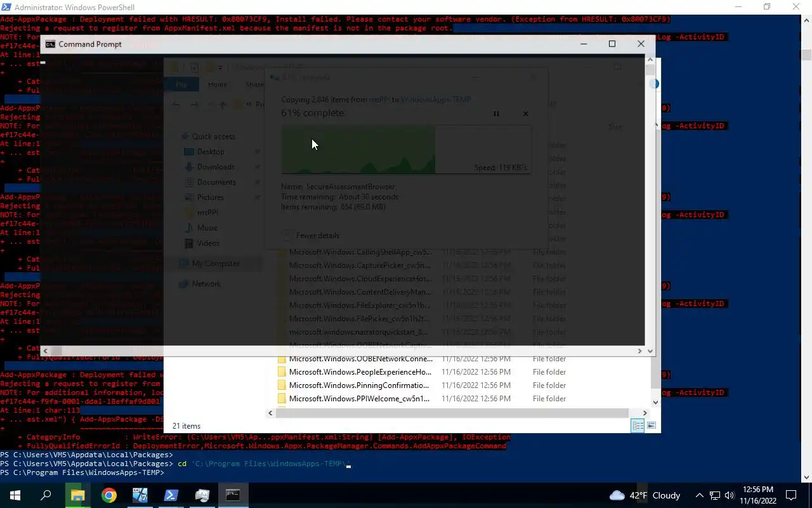Click PowerShell scrollbar down arrow
This screenshot has height=508, width=812.
pos(807,478)
